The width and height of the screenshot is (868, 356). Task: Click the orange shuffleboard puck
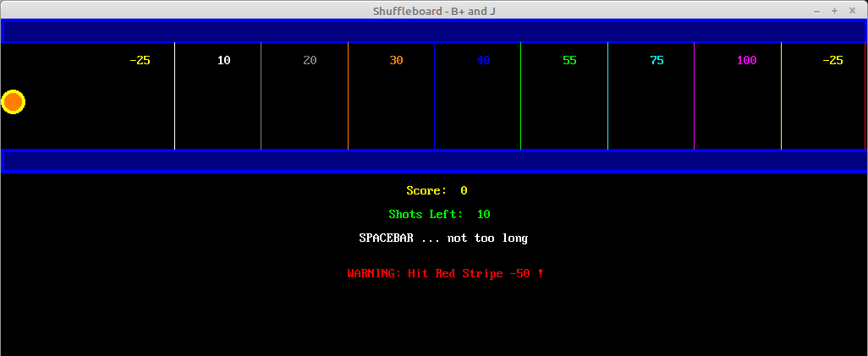click(x=13, y=102)
